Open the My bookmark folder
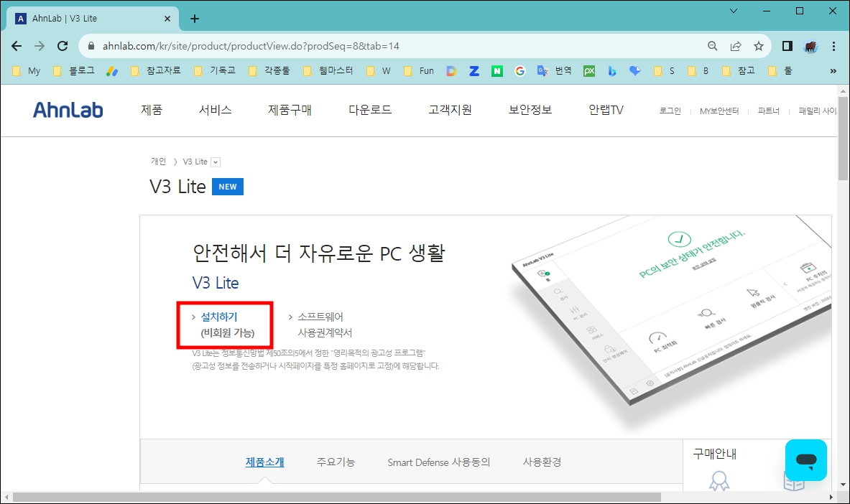This screenshot has height=504, width=850. point(26,71)
